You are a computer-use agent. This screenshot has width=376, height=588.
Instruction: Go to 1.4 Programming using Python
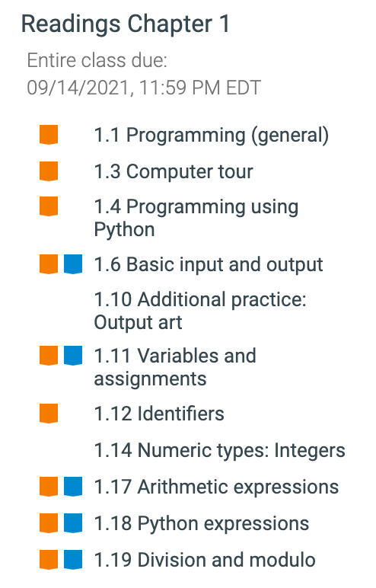(x=196, y=218)
